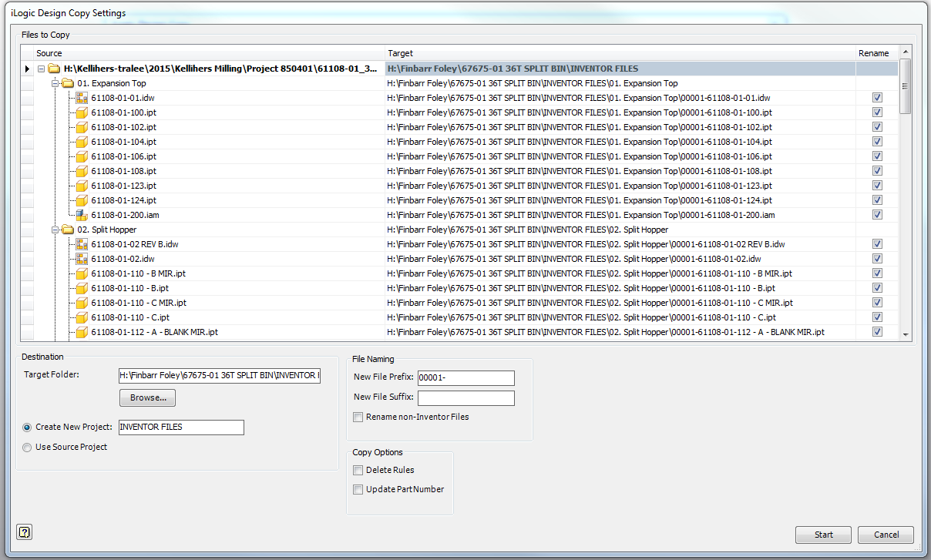Click the 61108-01-200.iam assembly icon
931x560 pixels.
click(82, 215)
